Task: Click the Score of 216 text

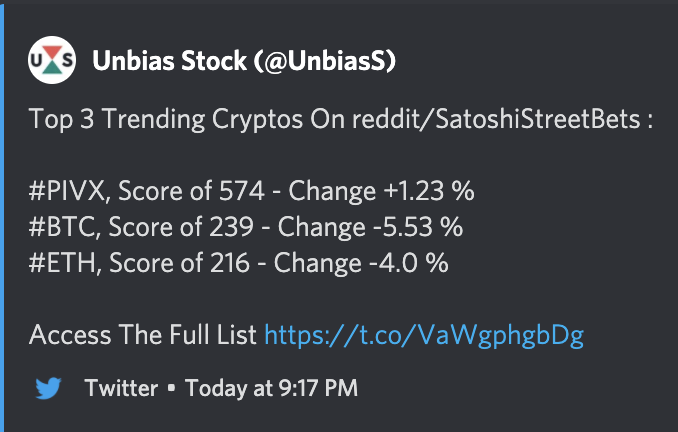Action: coord(179,262)
